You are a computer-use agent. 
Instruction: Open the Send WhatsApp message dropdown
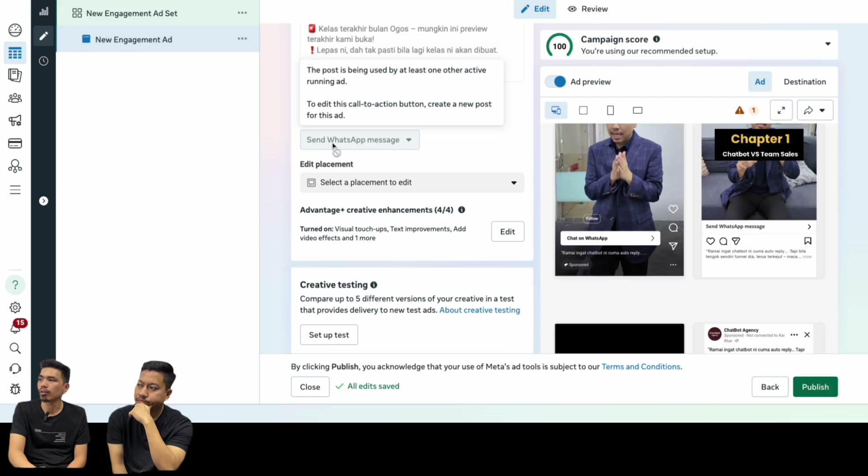pos(359,140)
